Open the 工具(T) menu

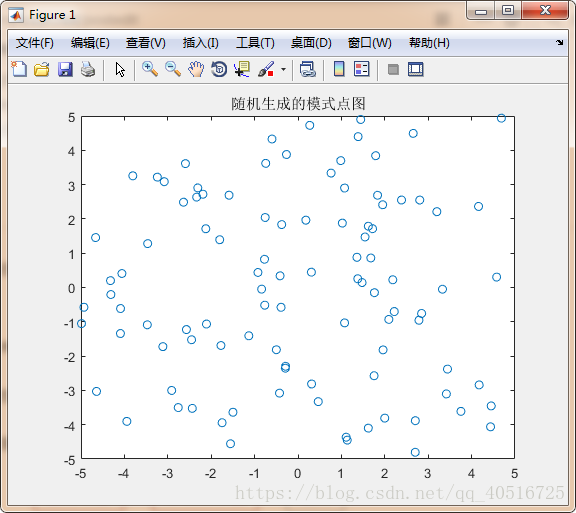point(255,43)
